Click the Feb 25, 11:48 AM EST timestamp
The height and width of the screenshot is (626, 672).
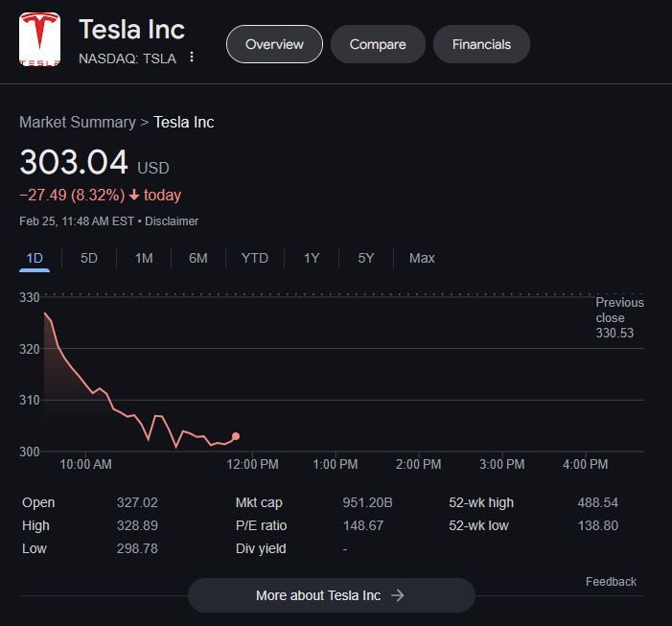tap(77, 221)
